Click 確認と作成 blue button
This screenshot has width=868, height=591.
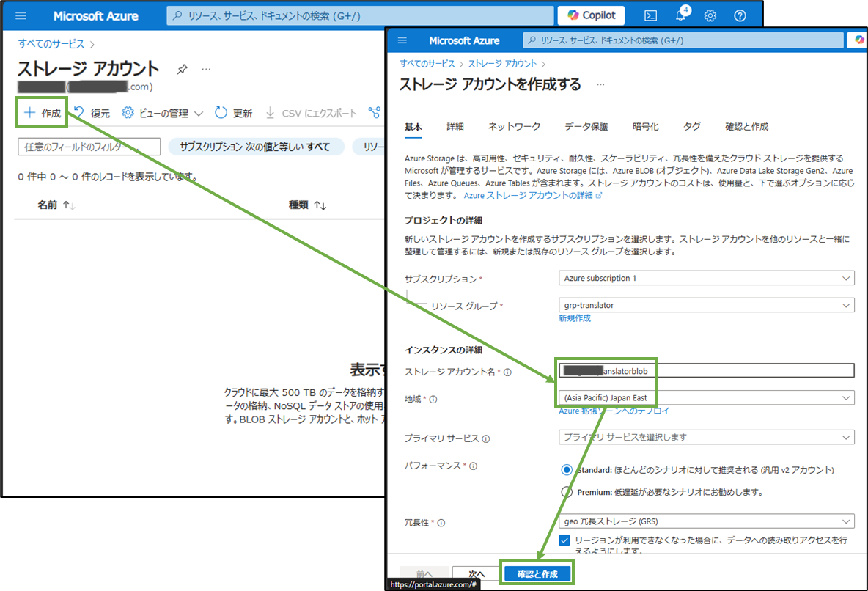tap(537, 574)
